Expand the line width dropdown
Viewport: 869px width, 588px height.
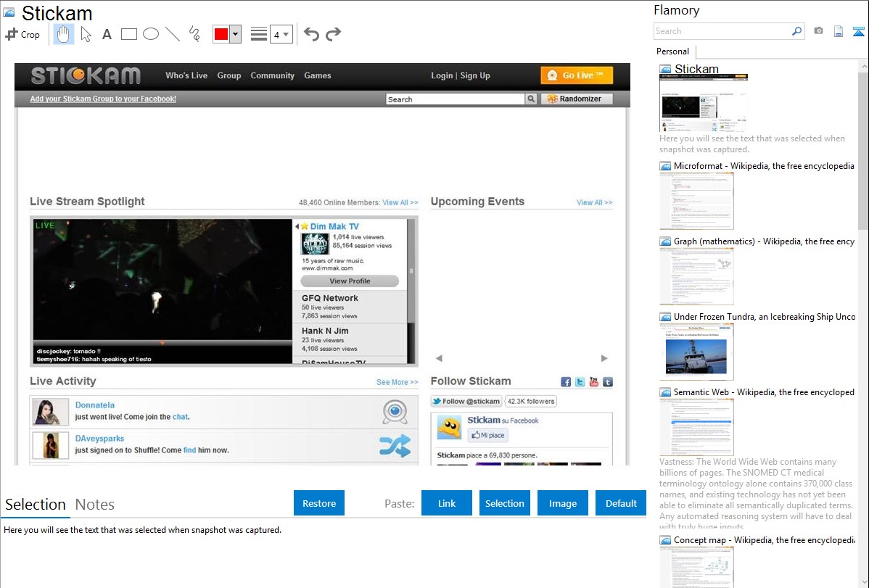tap(281, 34)
